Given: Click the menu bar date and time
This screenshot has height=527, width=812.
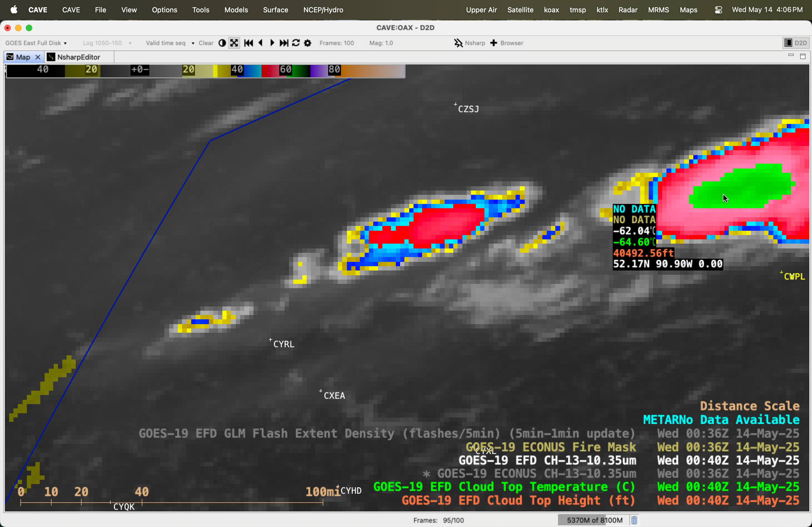Looking at the screenshot, I should 767,10.
